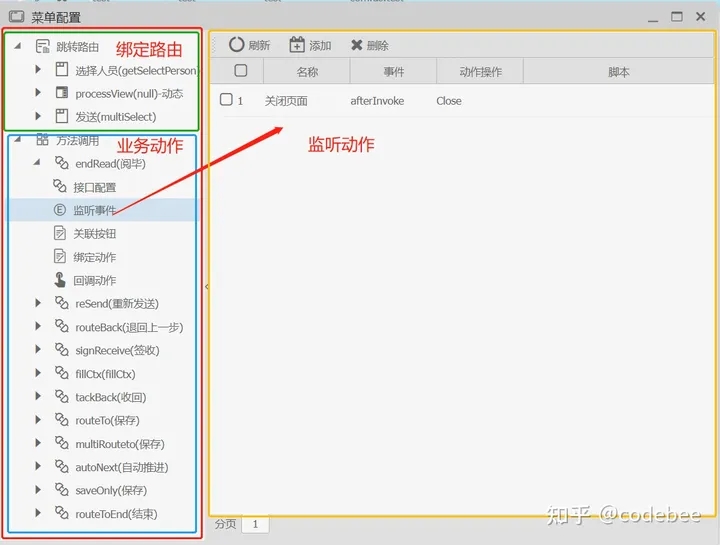Select the 回调动作 tree item label
The image size is (720, 545).
tap(95, 281)
